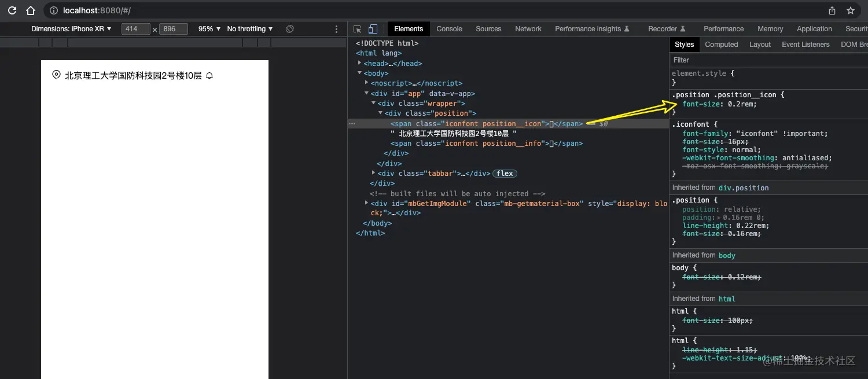Select the DOCTYPE html line
The height and width of the screenshot is (379, 868).
(387, 43)
